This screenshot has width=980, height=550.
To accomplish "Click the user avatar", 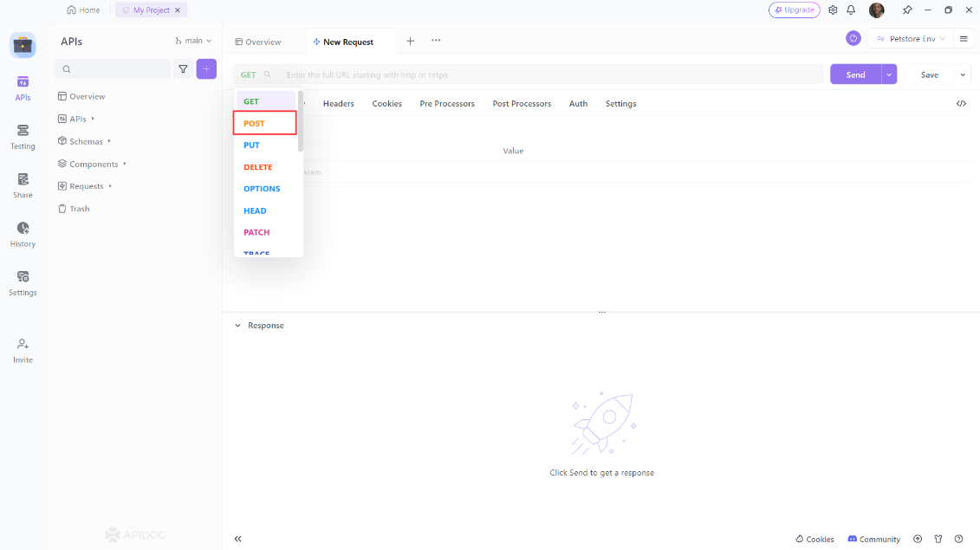I will pos(877,10).
